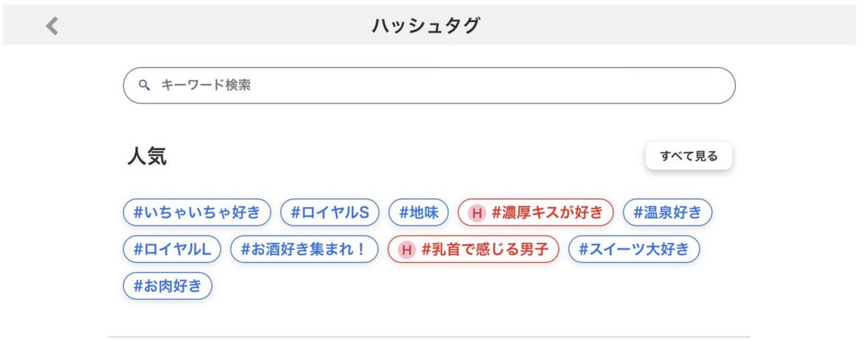The width and height of the screenshot is (868, 341).
Task: Choose the #スイーツ大好き hashtag
Action: [x=634, y=249]
